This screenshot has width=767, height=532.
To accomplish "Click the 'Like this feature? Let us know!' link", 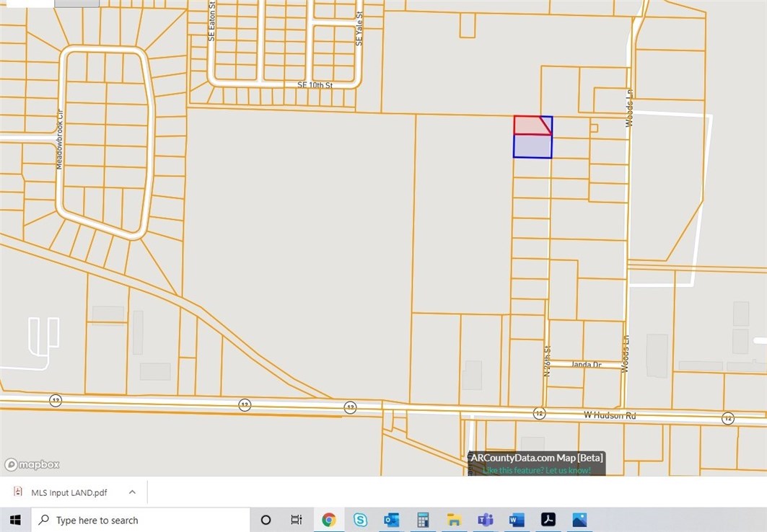I will (537, 470).
